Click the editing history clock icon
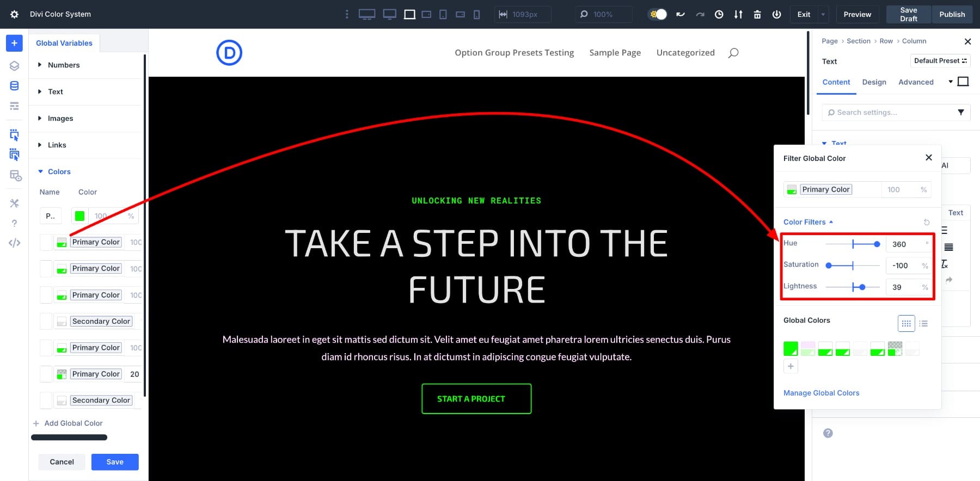 click(719, 15)
